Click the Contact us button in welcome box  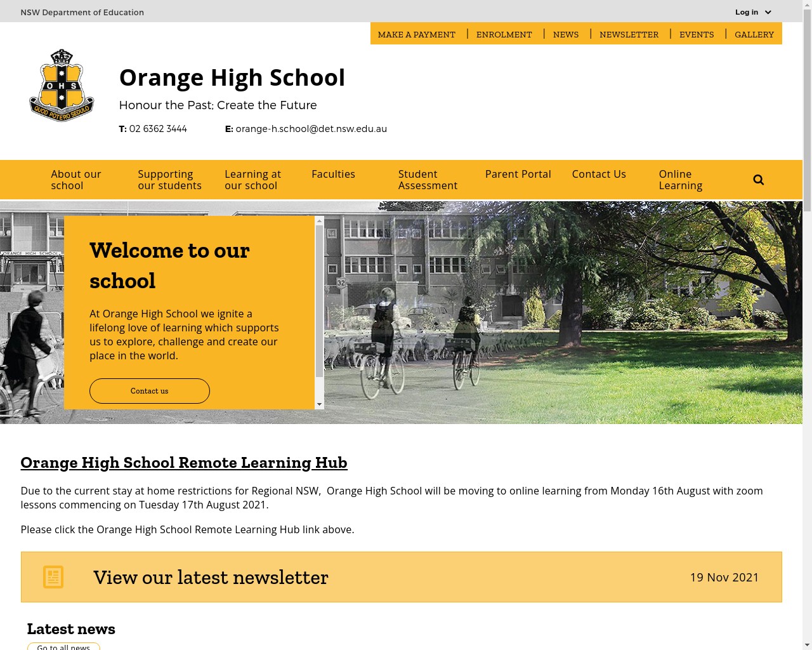click(x=150, y=391)
